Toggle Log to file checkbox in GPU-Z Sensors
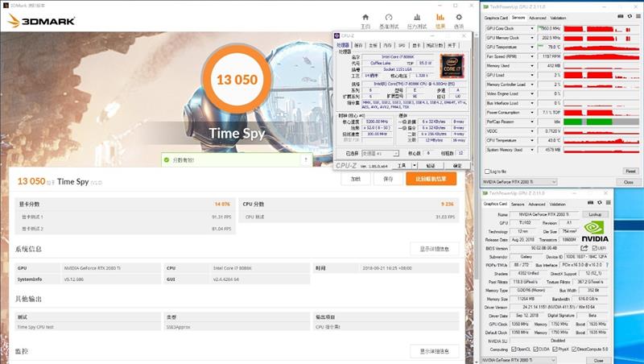This screenshot has width=644, height=364. tap(487, 172)
